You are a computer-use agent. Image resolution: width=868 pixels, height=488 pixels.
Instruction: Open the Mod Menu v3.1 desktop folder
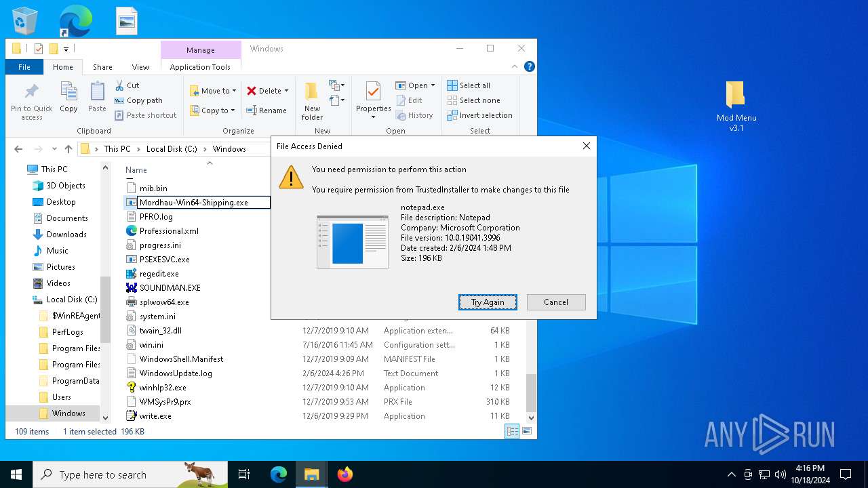(x=736, y=106)
